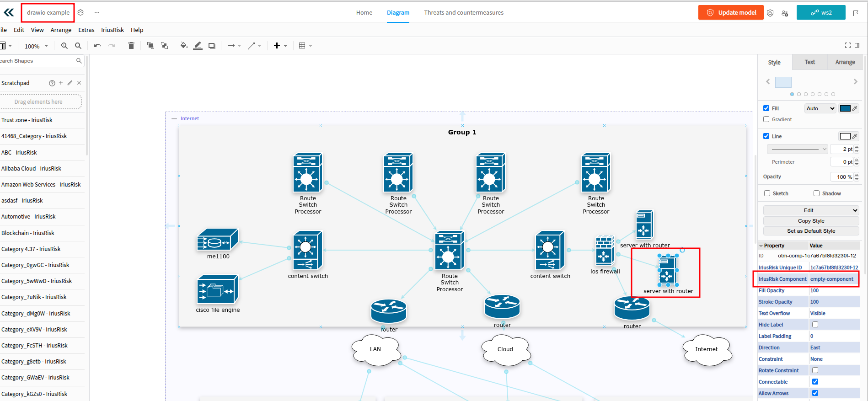Click the line color swatch

pyautogui.click(x=845, y=136)
